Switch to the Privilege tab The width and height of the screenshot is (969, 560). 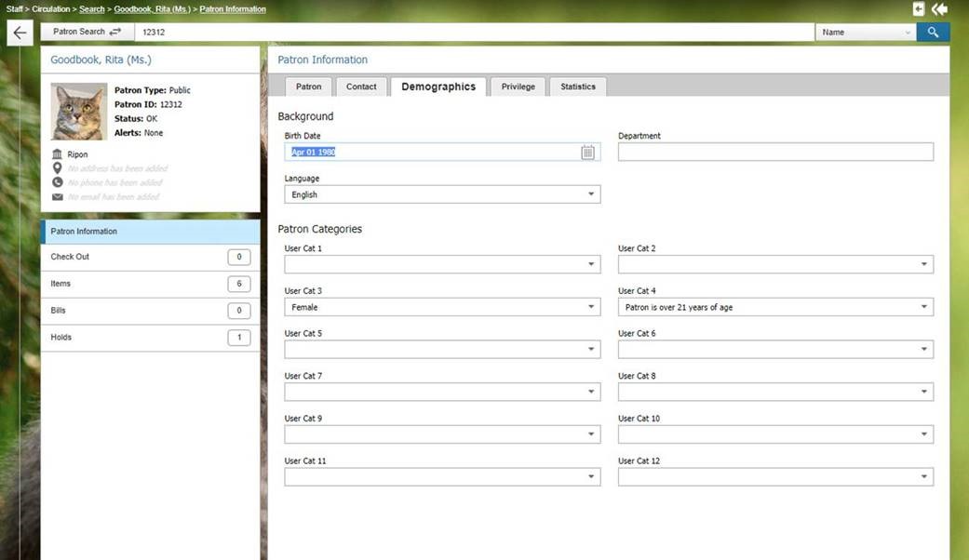[518, 87]
